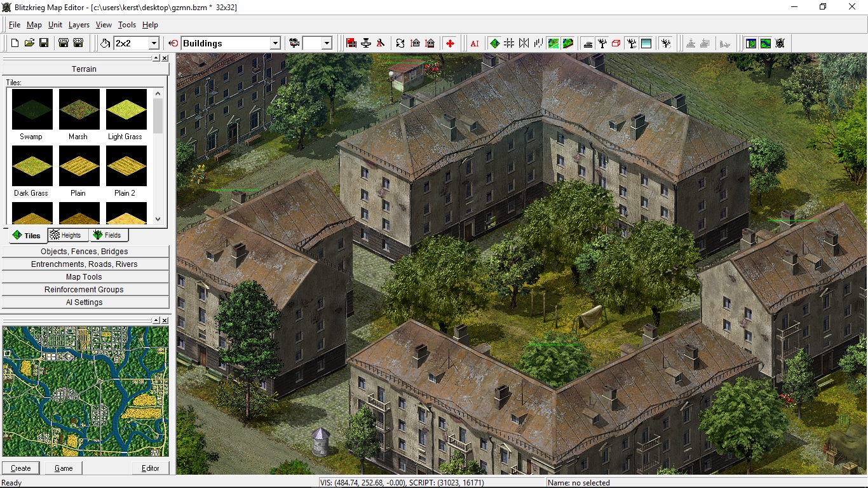Image resolution: width=868 pixels, height=488 pixels.
Task: Create a new map with the blank page icon
Action: point(15,43)
